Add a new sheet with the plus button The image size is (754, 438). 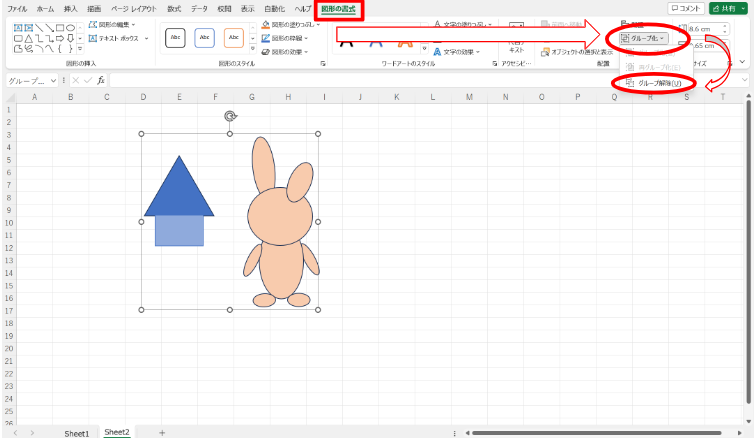pos(162,433)
